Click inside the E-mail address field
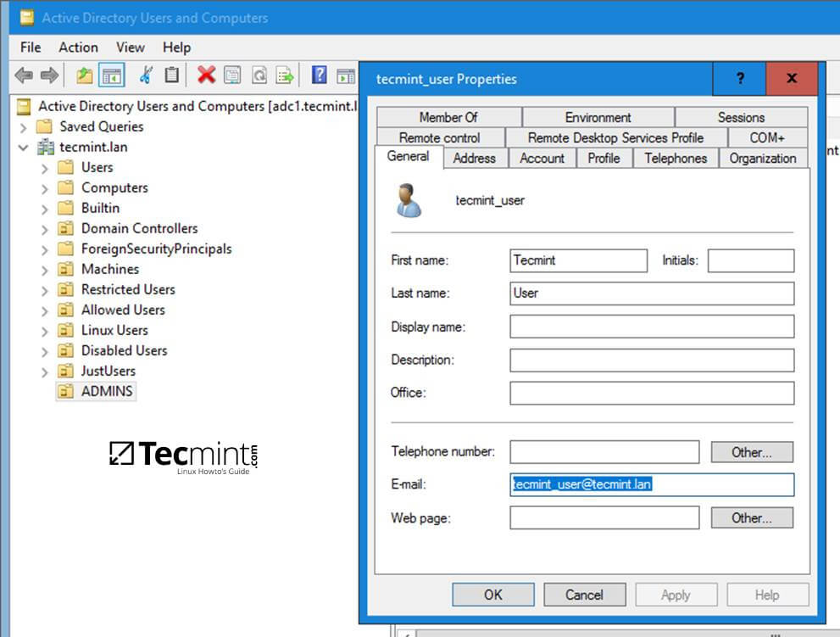 pos(651,484)
